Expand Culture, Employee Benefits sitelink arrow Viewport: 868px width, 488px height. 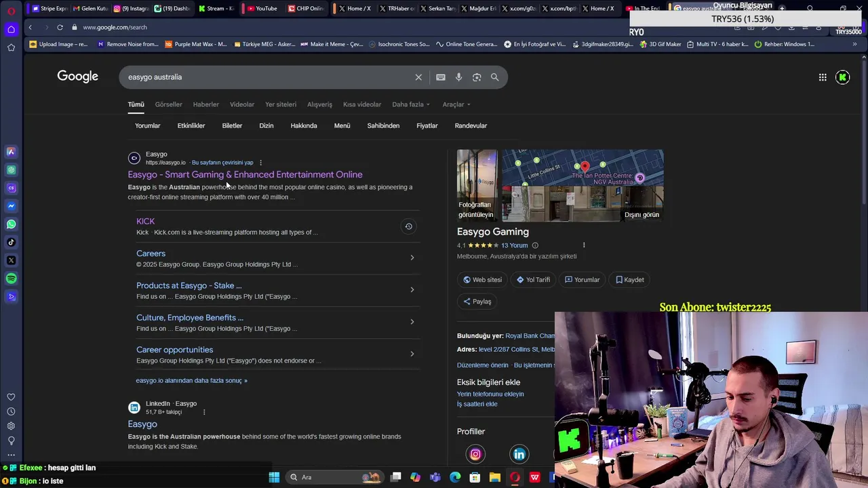[412, 321]
